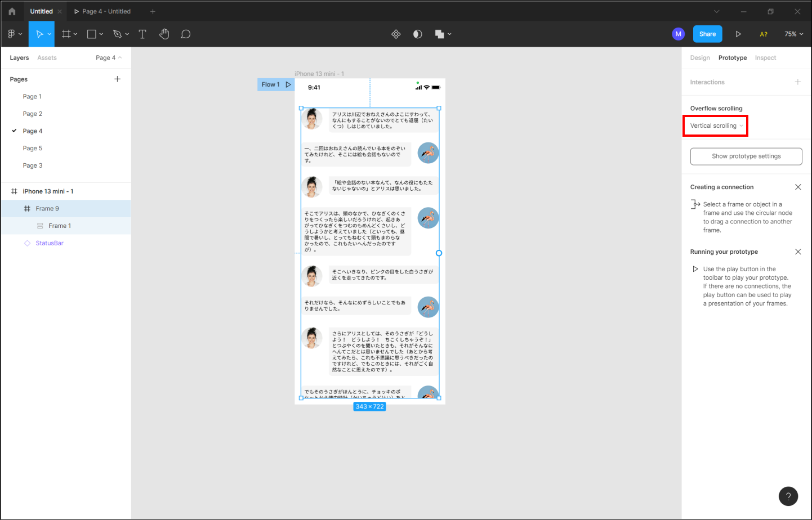The image size is (812, 520).
Task: Open the Figma main menu dropdown
Action: click(x=15, y=34)
